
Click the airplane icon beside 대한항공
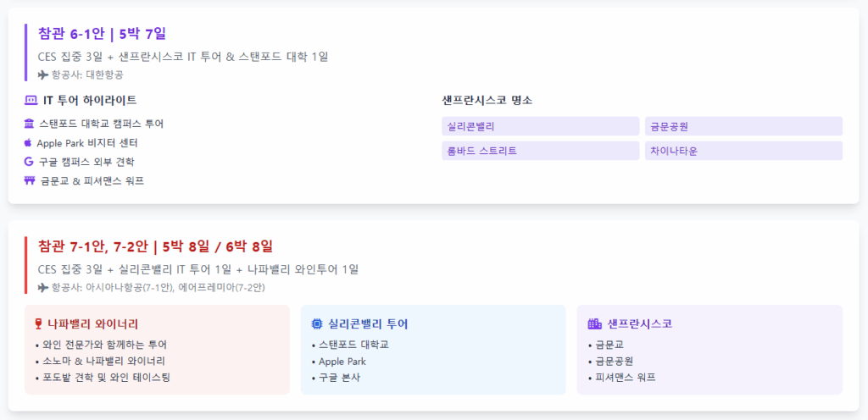(43, 75)
